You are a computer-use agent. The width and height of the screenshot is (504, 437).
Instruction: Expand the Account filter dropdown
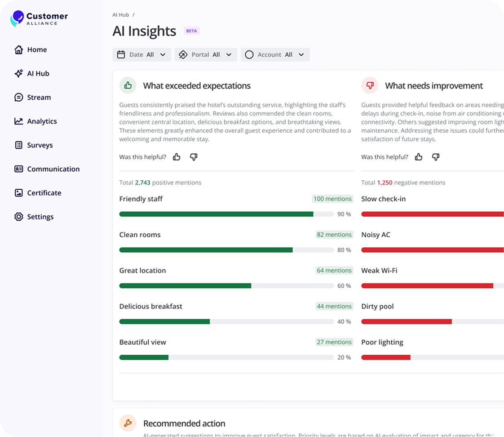point(275,55)
